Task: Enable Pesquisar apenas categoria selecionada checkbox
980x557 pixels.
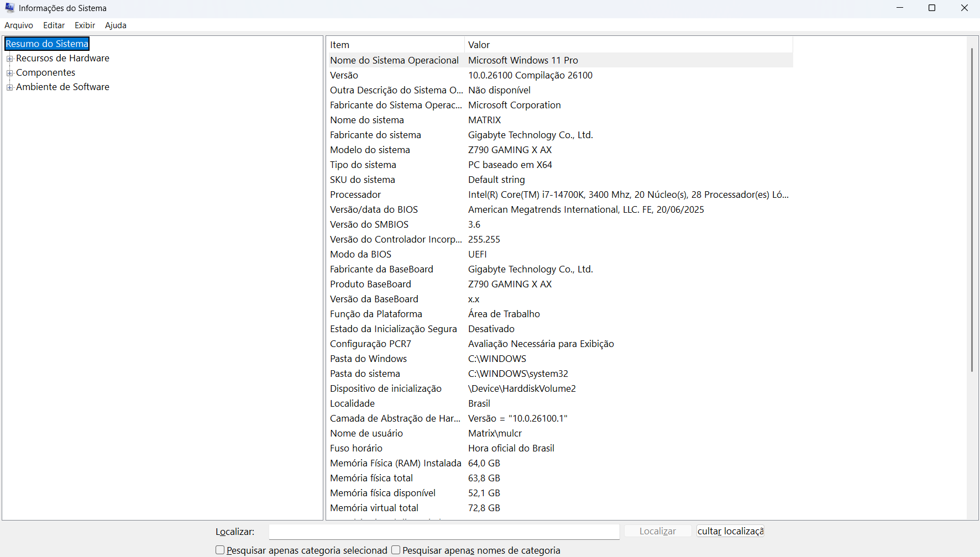Action: click(220, 550)
